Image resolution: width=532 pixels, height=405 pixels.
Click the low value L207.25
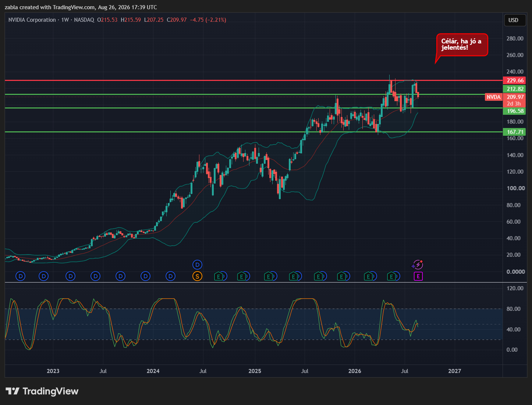(154, 20)
